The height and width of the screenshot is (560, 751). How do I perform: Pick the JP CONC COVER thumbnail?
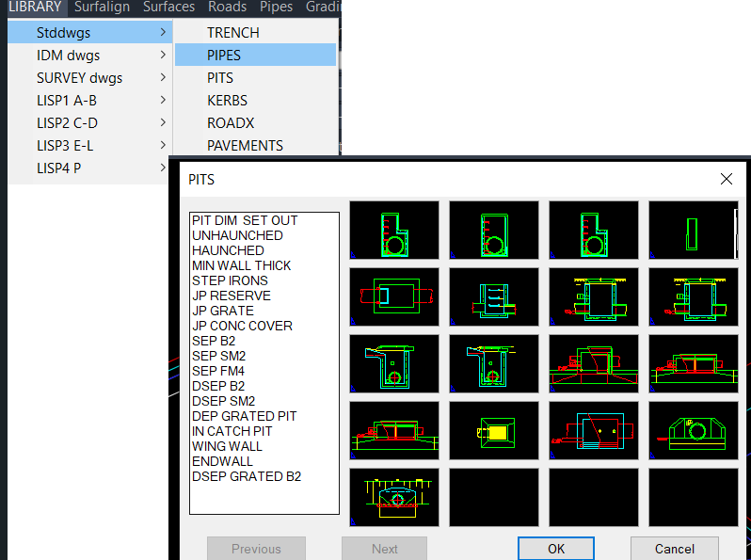[693, 297]
